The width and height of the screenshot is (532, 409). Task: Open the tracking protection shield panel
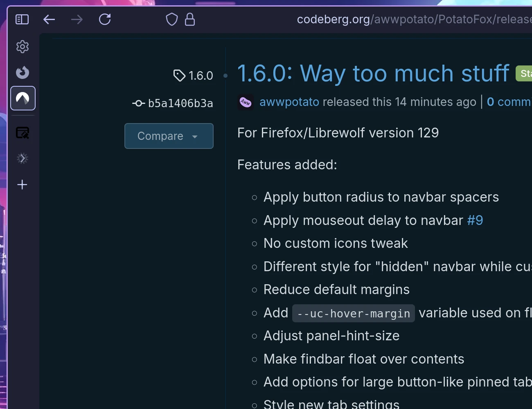(x=171, y=19)
